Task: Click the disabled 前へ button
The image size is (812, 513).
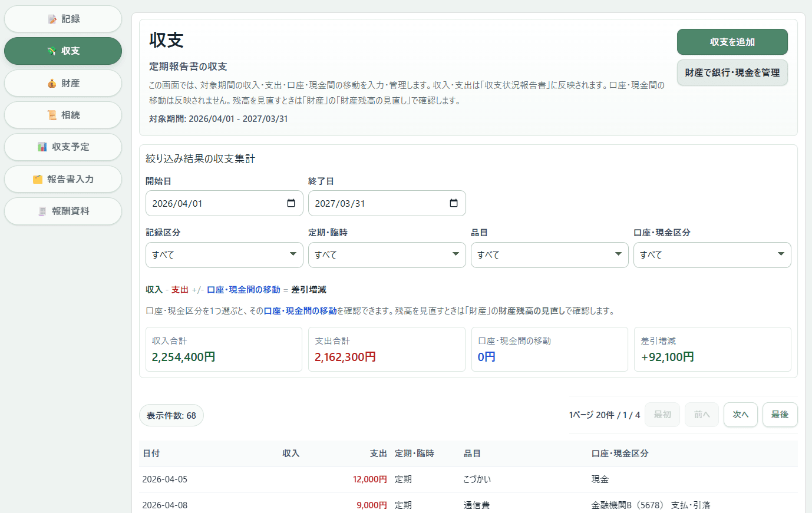Action: pos(702,415)
